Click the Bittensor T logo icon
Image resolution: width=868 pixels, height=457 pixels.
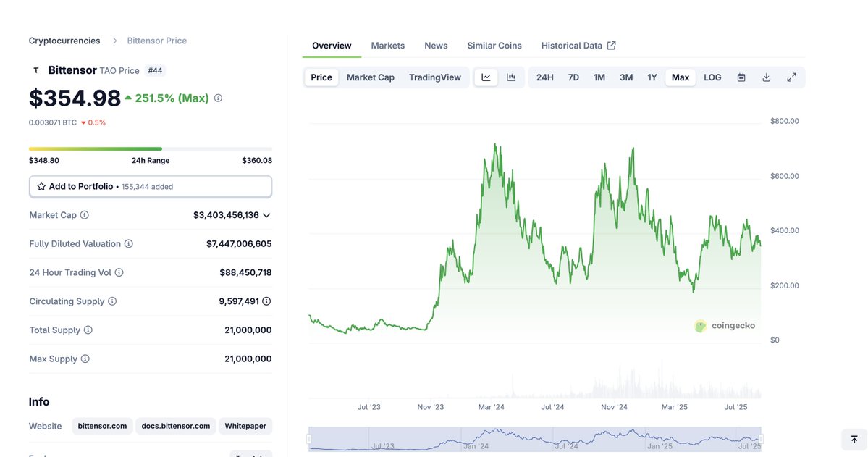(36, 70)
